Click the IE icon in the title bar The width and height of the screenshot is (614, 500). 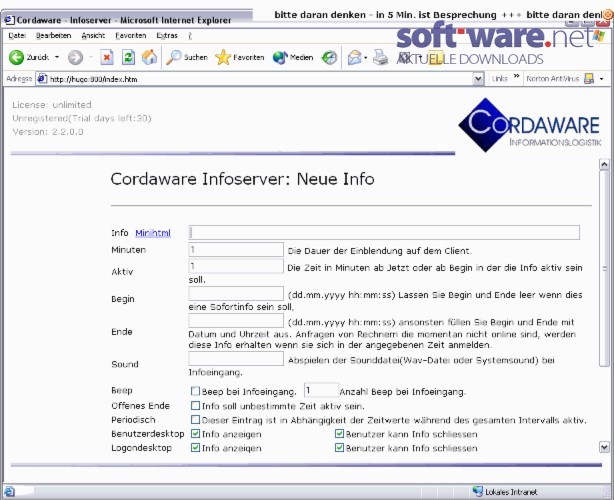(9, 20)
